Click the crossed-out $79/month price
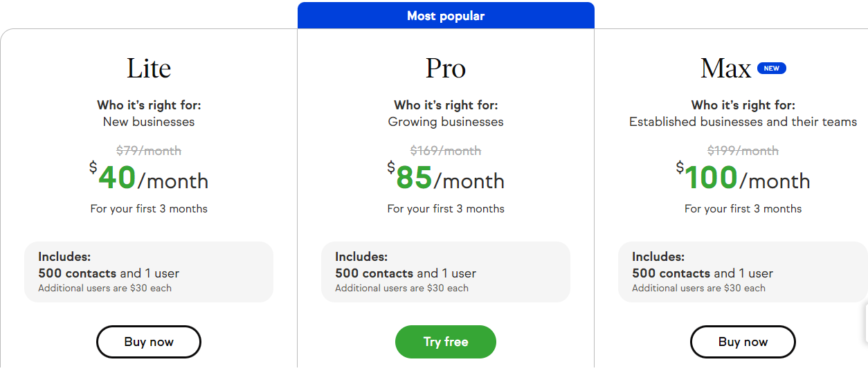Viewport: 868px width, 373px height. point(149,150)
